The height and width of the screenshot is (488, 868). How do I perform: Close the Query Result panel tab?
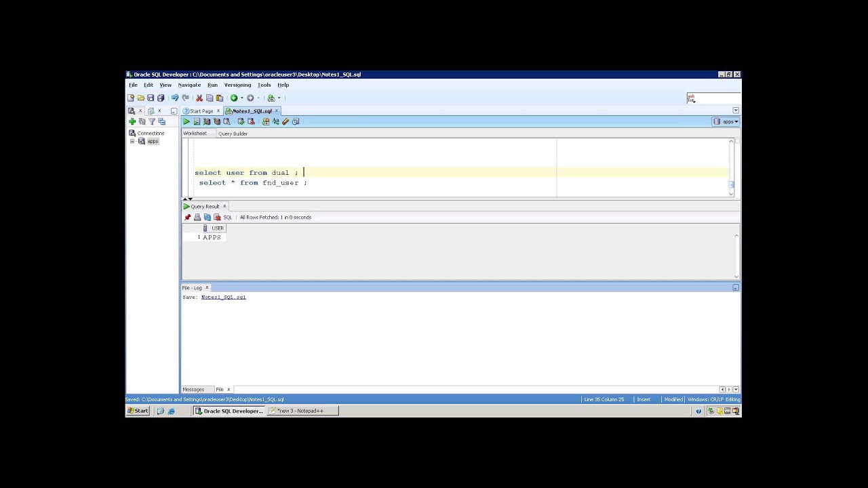(x=224, y=206)
